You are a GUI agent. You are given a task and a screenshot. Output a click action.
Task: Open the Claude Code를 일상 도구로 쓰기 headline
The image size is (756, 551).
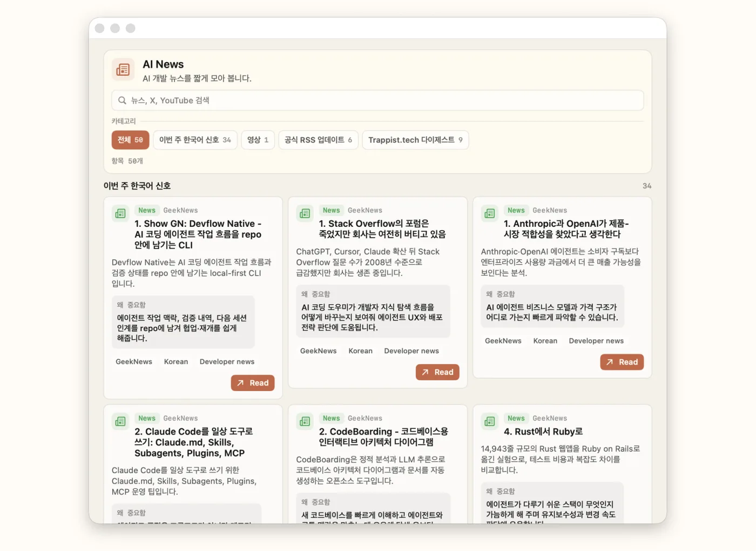pos(194,442)
